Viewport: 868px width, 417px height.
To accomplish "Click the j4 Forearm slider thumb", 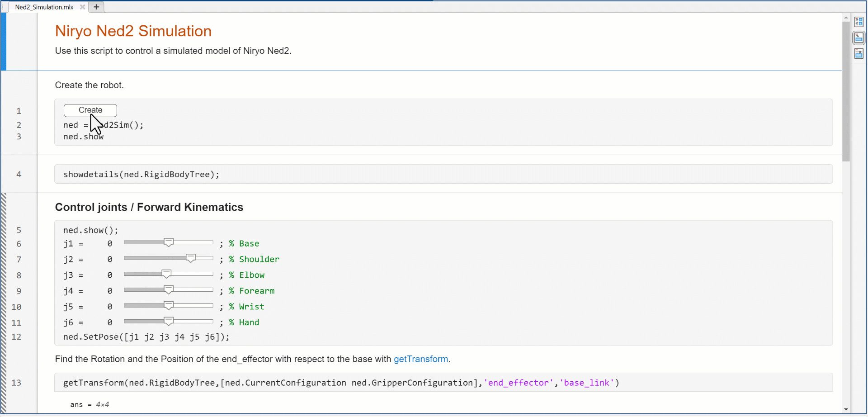I will tap(169, 290).
